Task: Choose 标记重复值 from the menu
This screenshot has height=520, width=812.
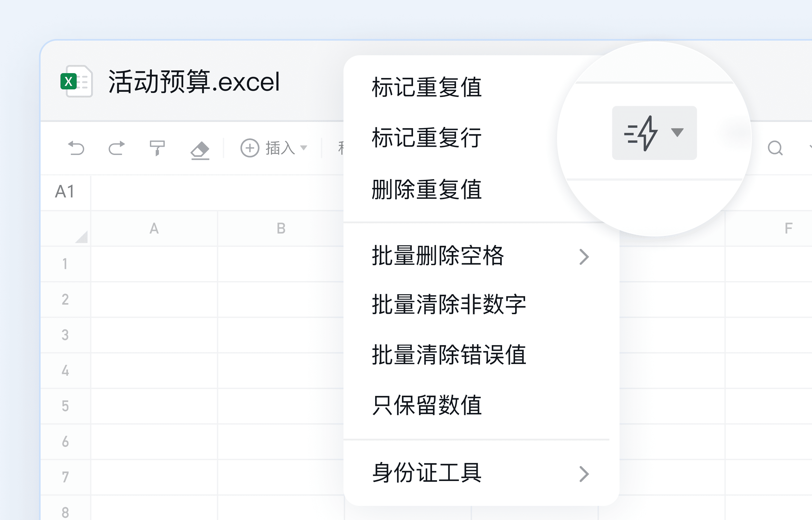Action: pos(427,87)
